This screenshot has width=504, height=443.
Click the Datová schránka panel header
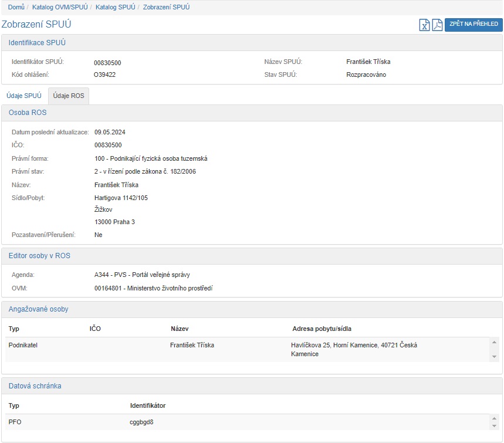(x=35, y=386)
